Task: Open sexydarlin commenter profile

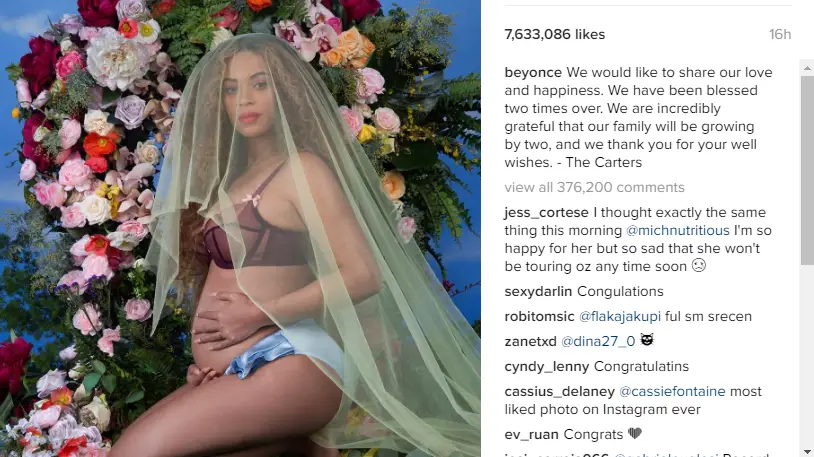Action: tap(538, 292)
